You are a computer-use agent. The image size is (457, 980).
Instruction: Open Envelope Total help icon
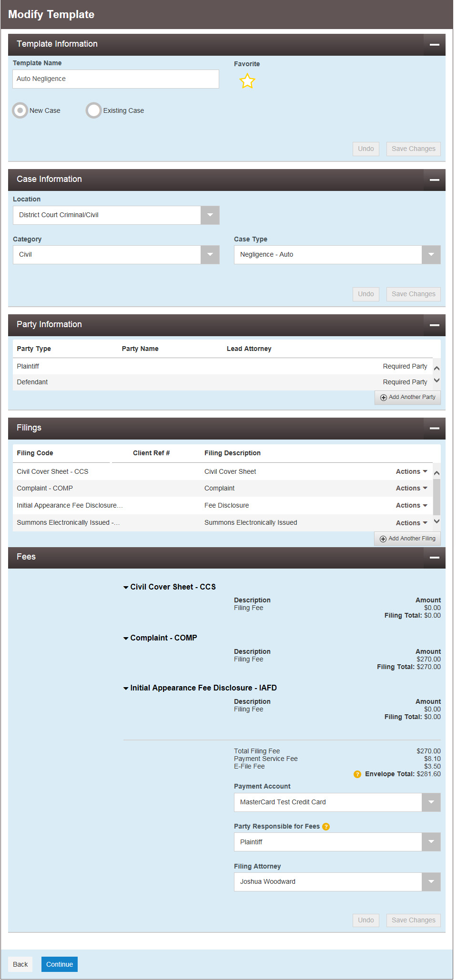pos(357,774)
